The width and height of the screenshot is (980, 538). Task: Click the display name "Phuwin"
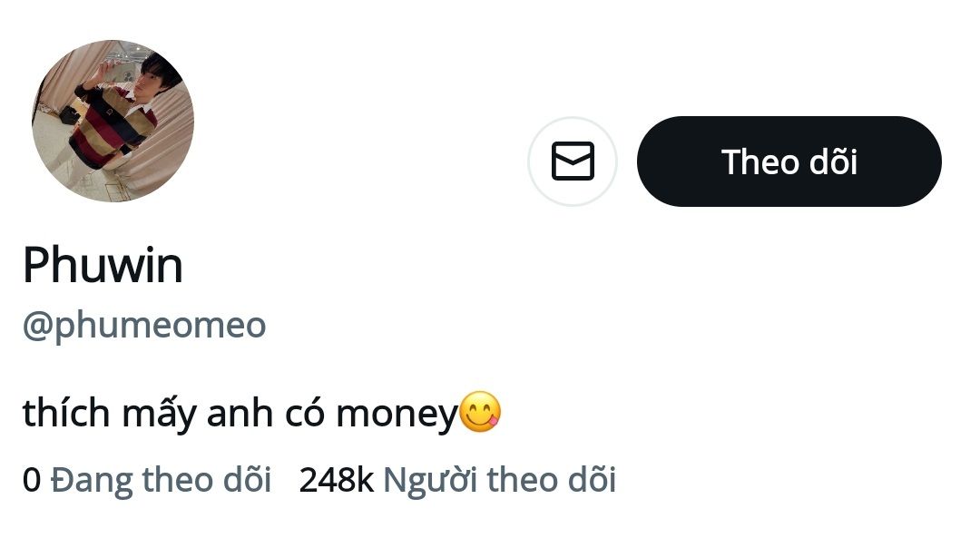[x=103, y=266]
